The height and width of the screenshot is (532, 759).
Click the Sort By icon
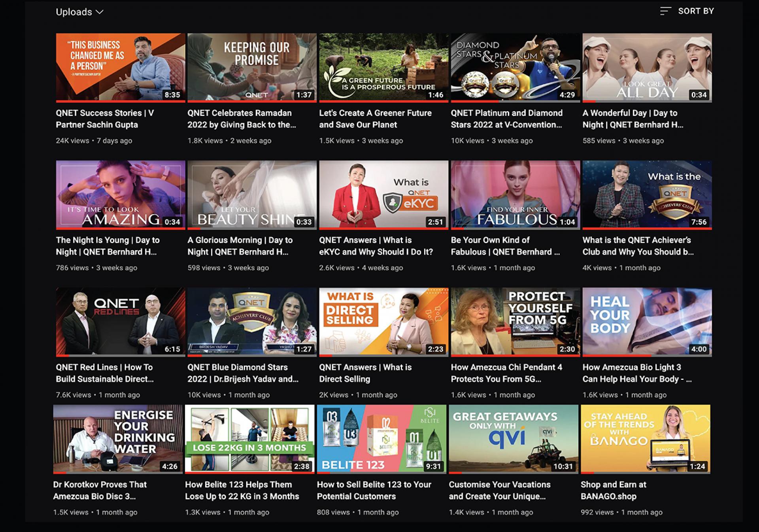665,11
